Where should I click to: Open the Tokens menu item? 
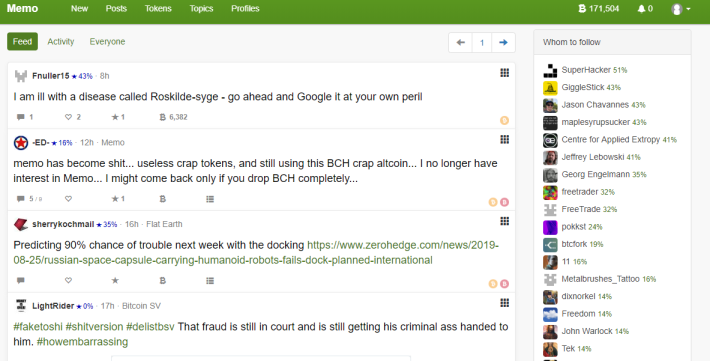coord(158,9)
